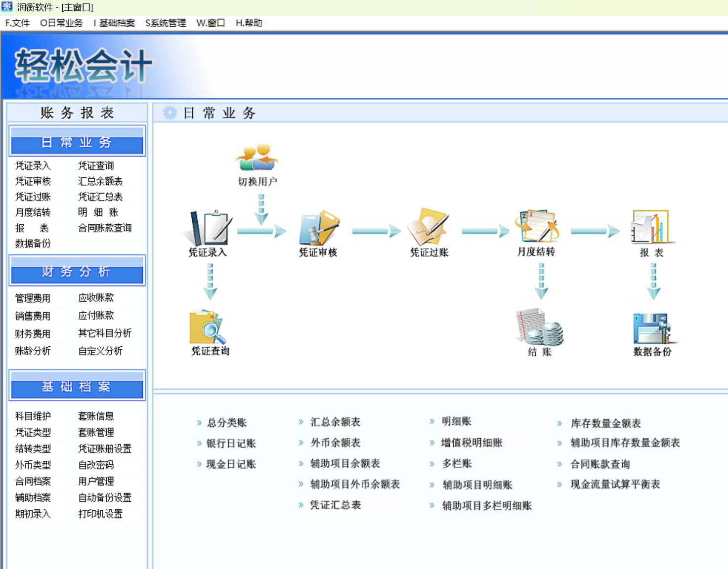
Task: Click 账龄分析 in the sidebar
Action: point(33,351)
